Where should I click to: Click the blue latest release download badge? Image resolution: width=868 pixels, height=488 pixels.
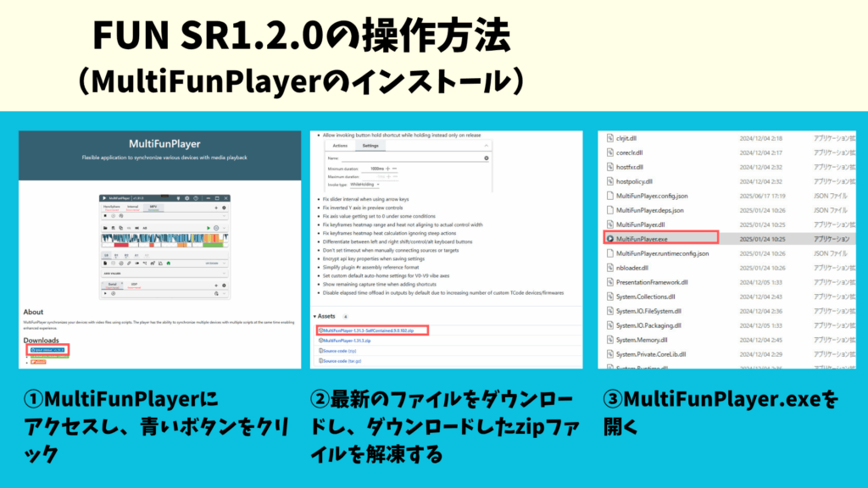tap(47, 349)
